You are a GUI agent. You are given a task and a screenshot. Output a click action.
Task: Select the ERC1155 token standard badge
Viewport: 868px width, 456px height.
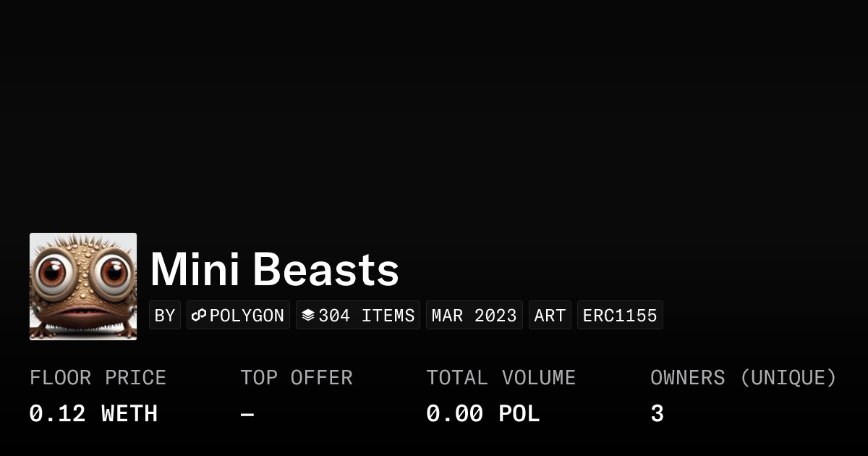click(x=620, y=316)
